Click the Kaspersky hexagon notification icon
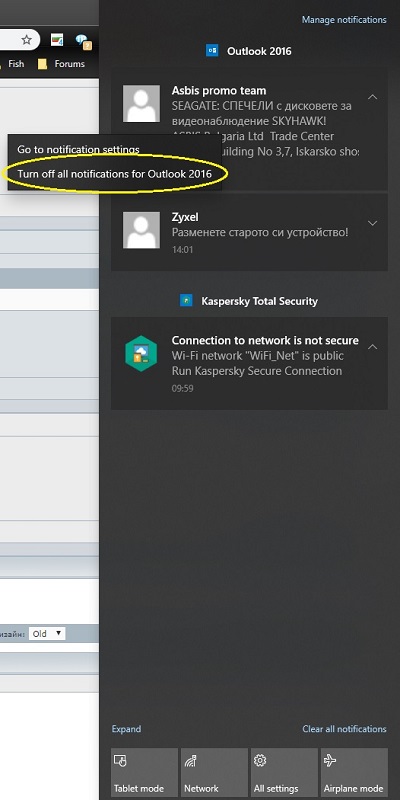 tap(140, 353)
